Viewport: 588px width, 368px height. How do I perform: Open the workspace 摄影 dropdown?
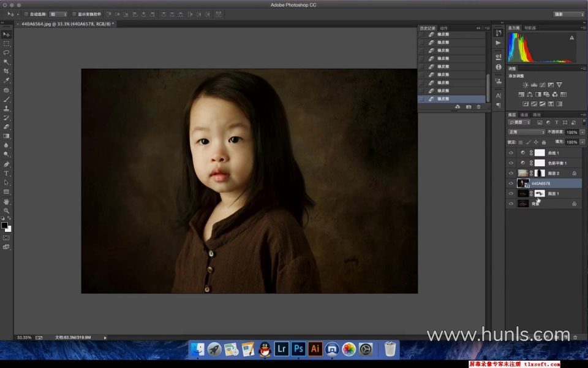click(568, 14)
